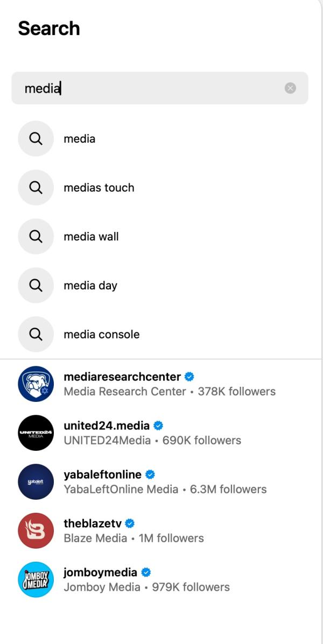Go to the mediaresearchcenter account
This screenshot has width=323, height=644.
click(x=122, y=377)
